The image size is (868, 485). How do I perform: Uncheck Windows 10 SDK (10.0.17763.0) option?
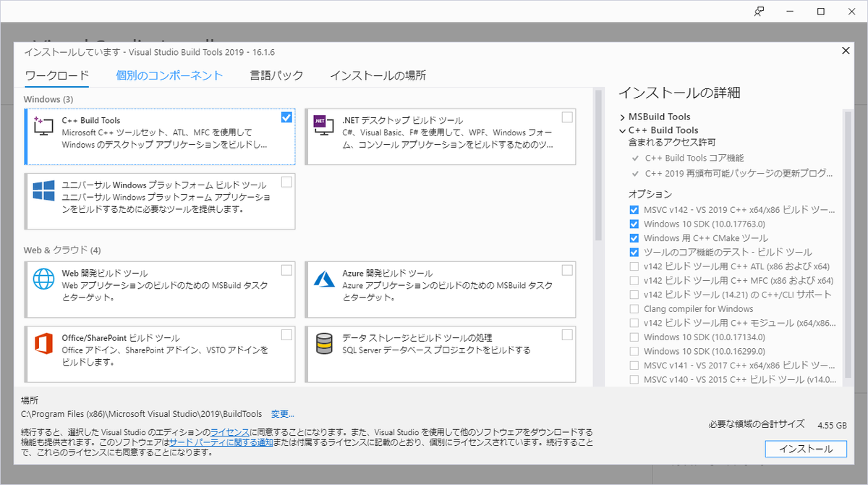(x=634, y=224)
